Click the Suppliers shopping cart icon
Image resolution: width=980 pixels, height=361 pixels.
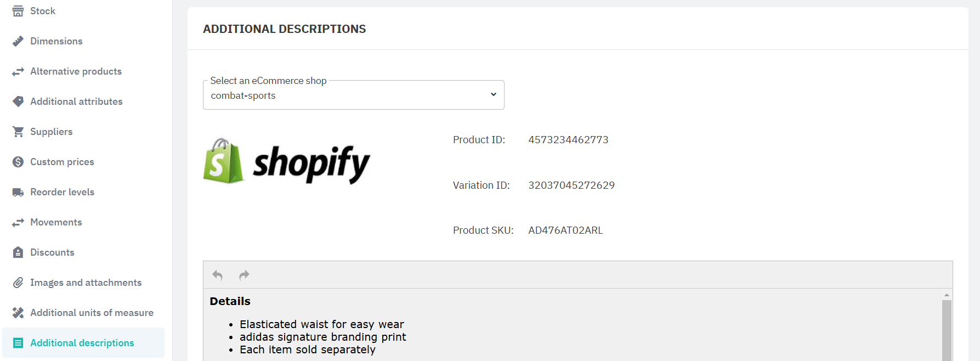tap(18, 132)
